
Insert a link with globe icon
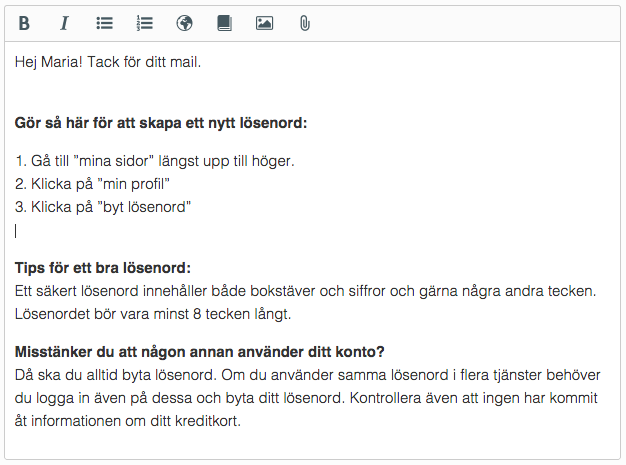(184, 23)
